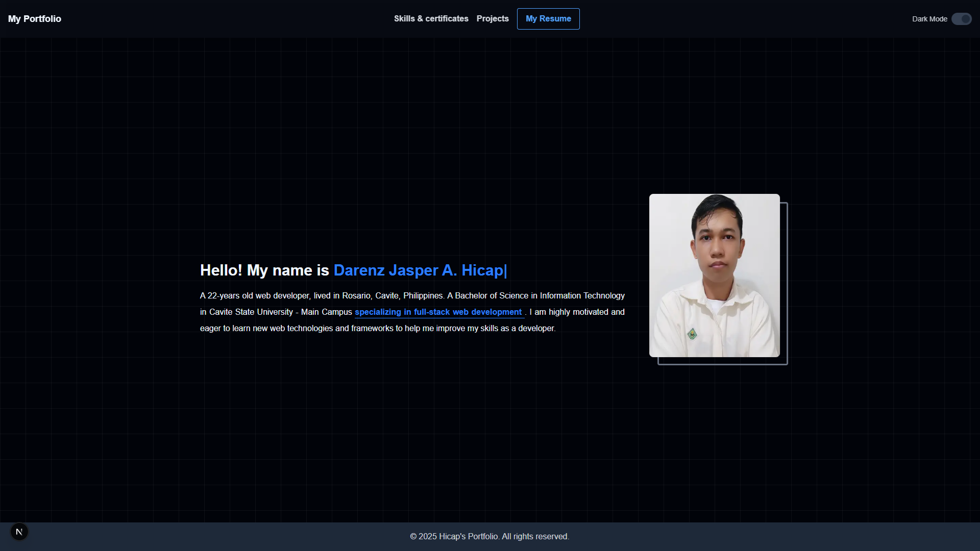Toggle the Dark Mode switch
This screenshot has width=980, height=551.
[961, 19]
